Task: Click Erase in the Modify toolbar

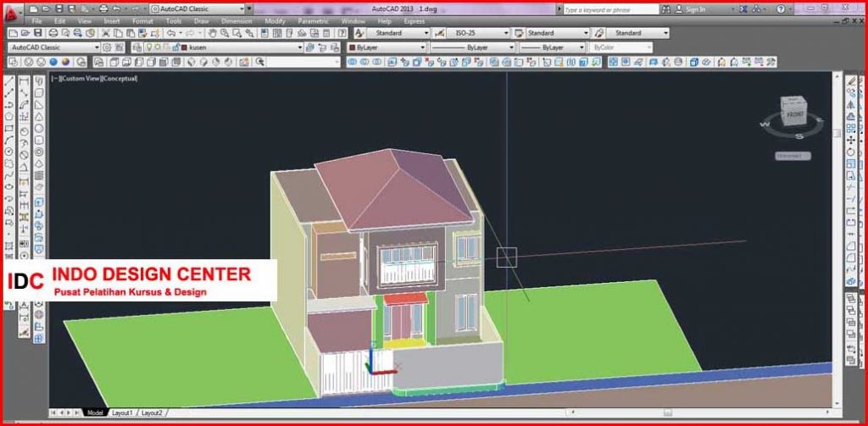Action: (x=851, y=81)
